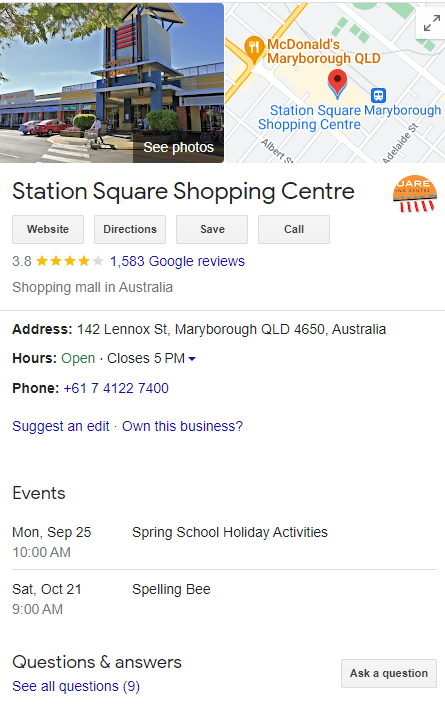This screenshot has height=705, width=445.
Task: Select McDonald's restaurant icon on the map
Action: 254,47
